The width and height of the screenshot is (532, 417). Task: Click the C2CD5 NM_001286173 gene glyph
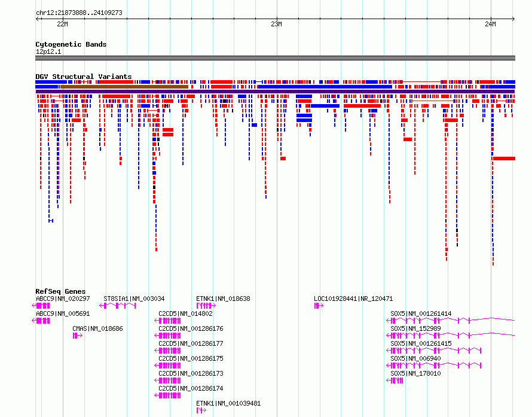point(167,381)
